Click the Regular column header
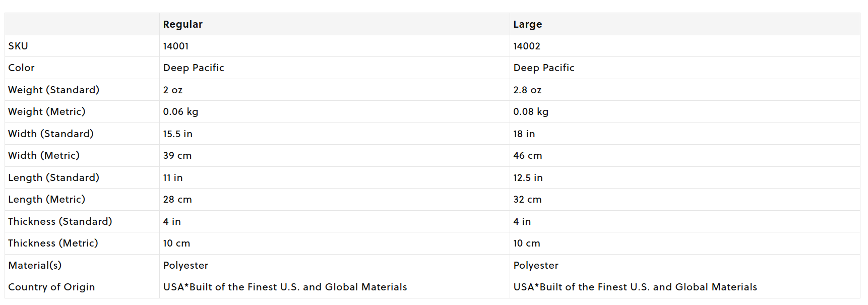Image resolution: width=868 pixels, height=305 pixels. coord(182,24)
